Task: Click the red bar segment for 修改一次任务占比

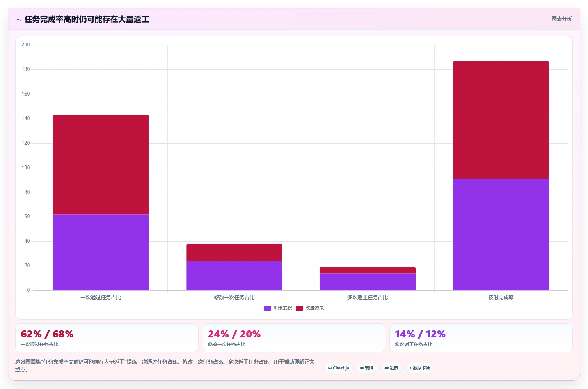Action: (234, 252)
